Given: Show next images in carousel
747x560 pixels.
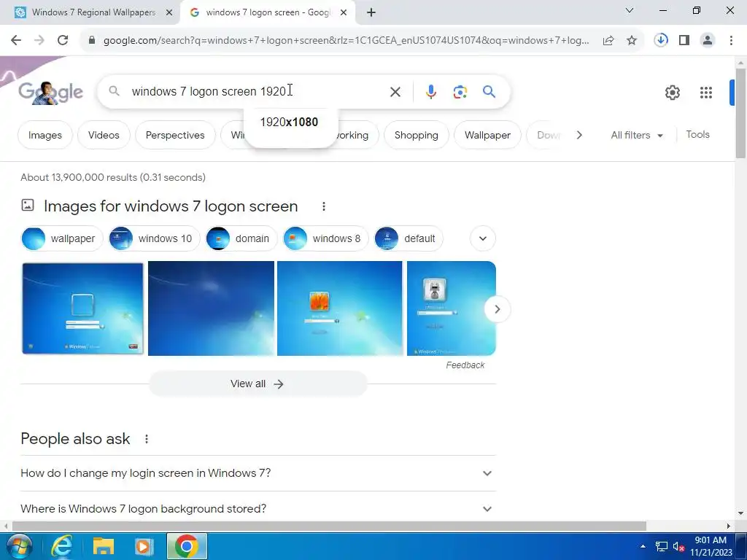Looking at the screenshot, I should (x=497, y=309).
